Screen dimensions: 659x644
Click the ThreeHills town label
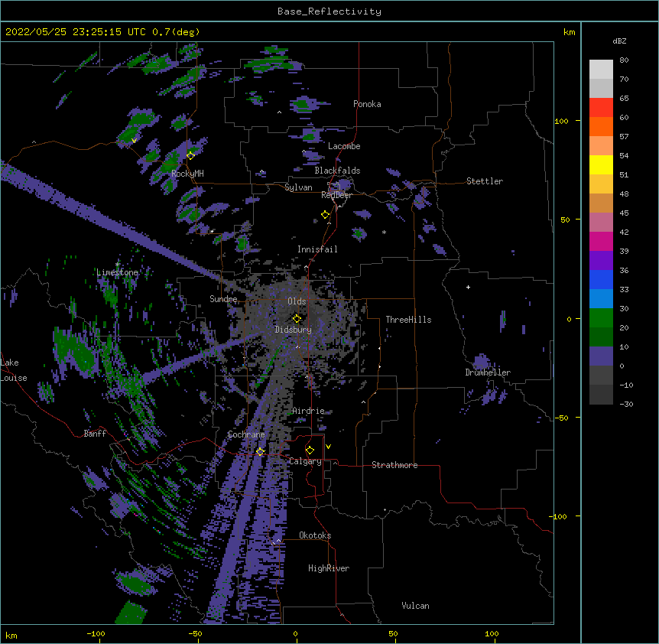coord(408,320)
